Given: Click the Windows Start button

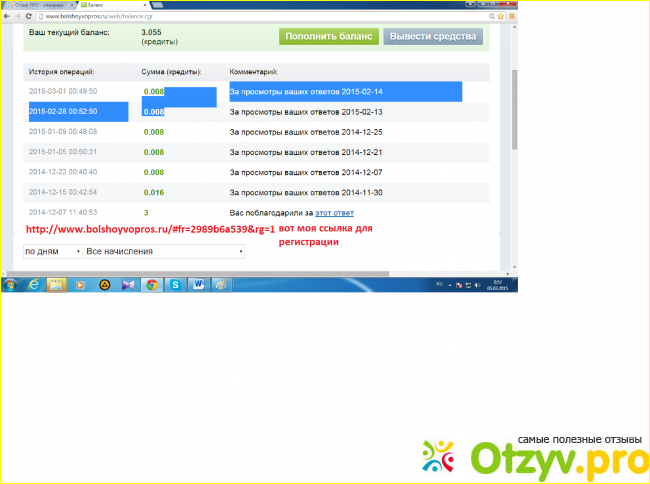Looking at the screenshot, I should pos(10,285).
